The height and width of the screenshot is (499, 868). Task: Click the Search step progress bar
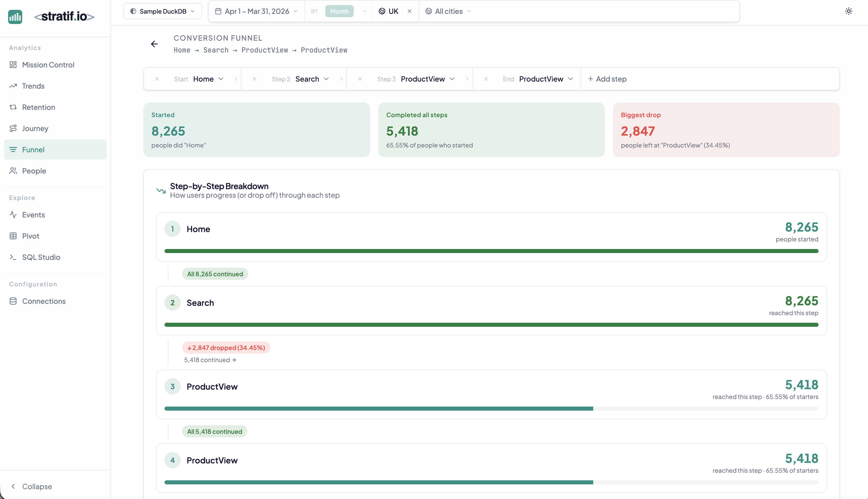[491, 325]
